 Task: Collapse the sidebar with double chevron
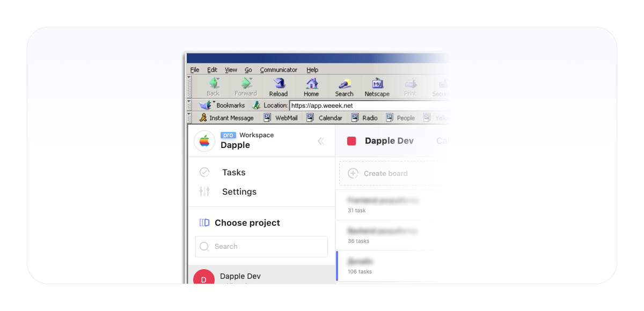pos(321,141)
